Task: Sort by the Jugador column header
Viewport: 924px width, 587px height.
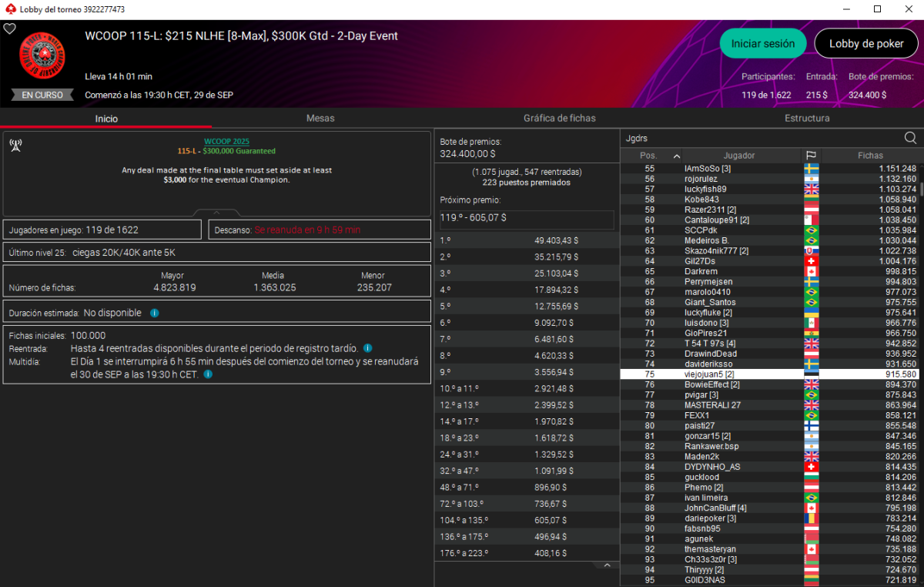Action: click(x=739, y=156)
